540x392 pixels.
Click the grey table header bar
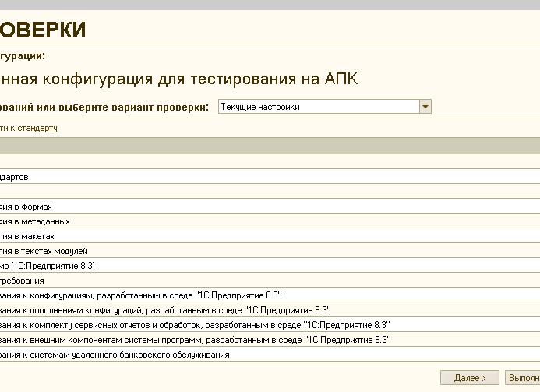point(270,146)
